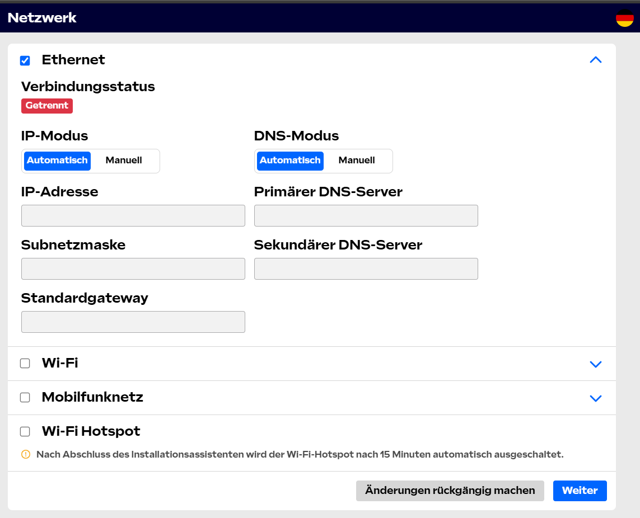The width and height of the screenshot is (640, 518).
Task: Select Automatisch for DNS-Modus
Action: click(290, 161)
